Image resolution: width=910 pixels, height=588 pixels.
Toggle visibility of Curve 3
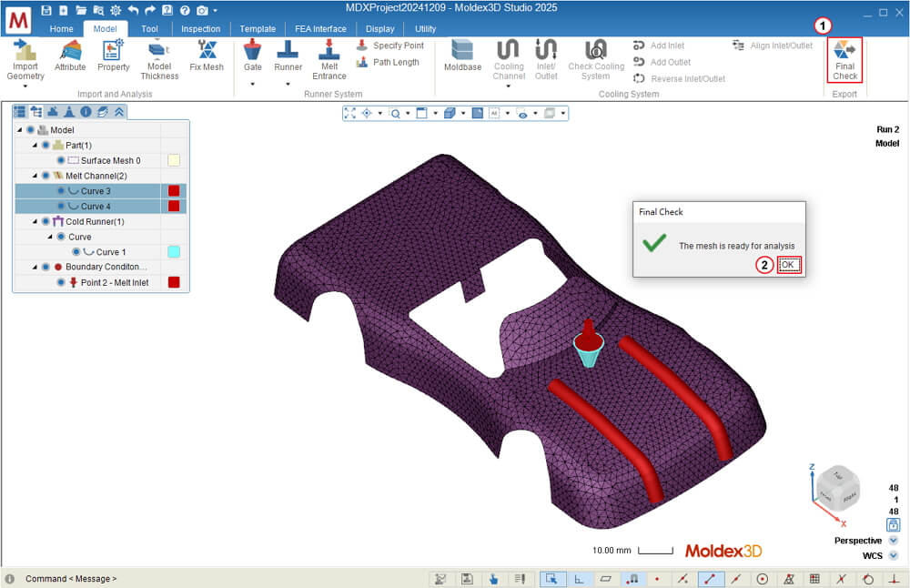tap(61, 191)
